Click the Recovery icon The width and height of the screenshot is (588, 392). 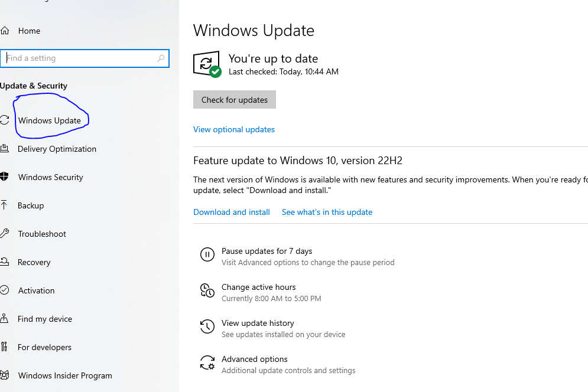(5, 262)
